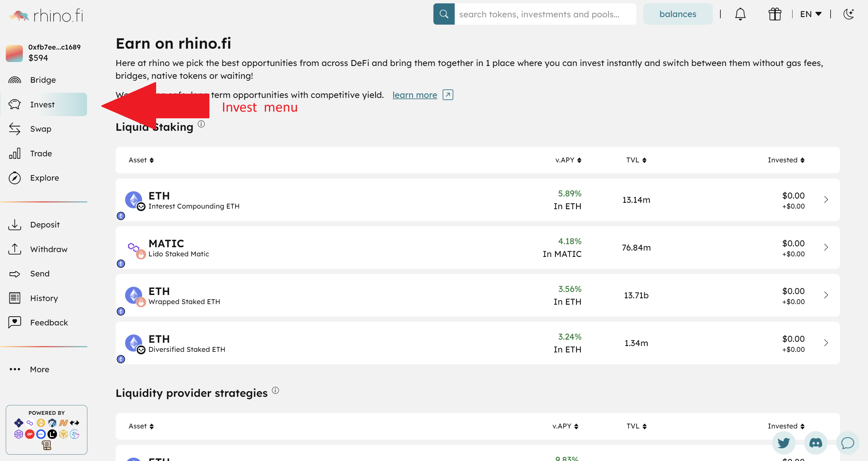868x461 pixels.
Task: Open the Twitter link icon
Action: tap(783, 442)
